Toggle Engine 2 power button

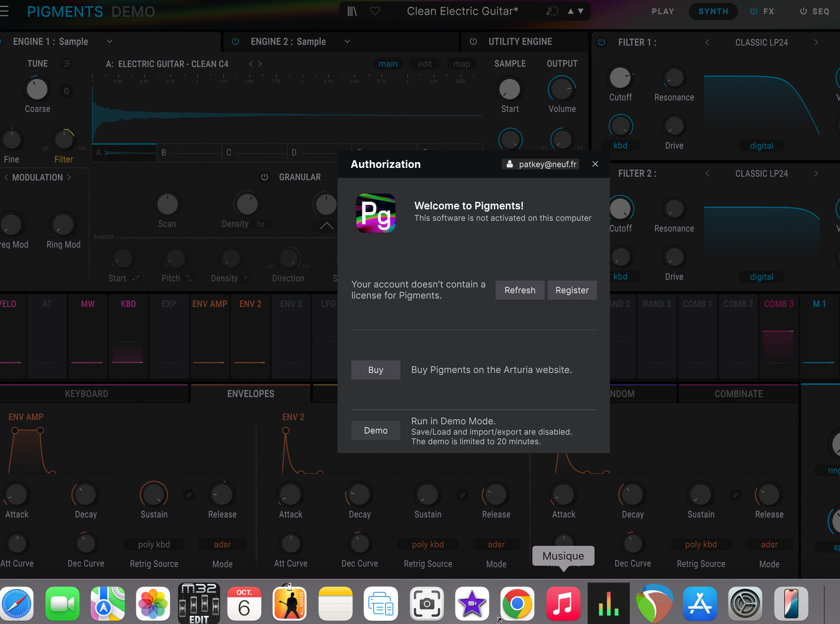[x=236, y=41]
